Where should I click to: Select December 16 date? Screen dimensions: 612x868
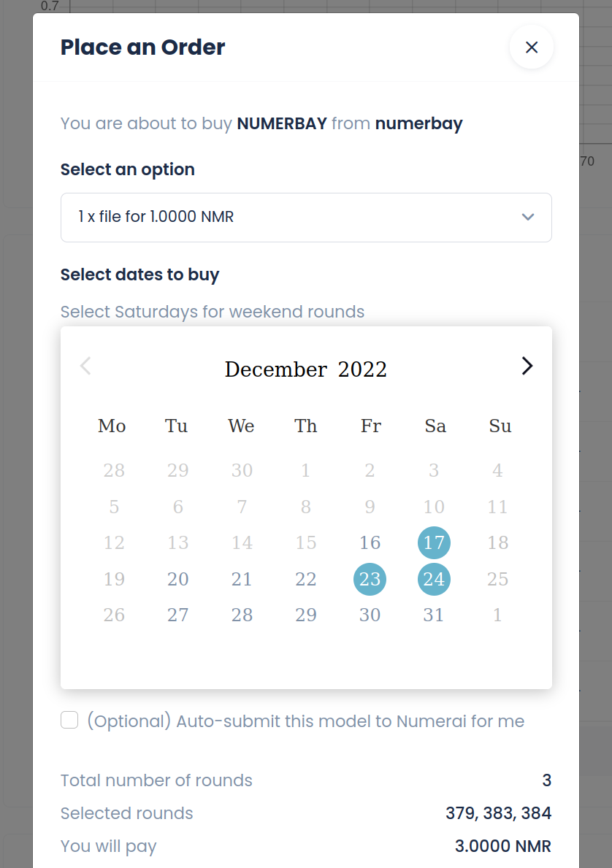pos(370,542)
